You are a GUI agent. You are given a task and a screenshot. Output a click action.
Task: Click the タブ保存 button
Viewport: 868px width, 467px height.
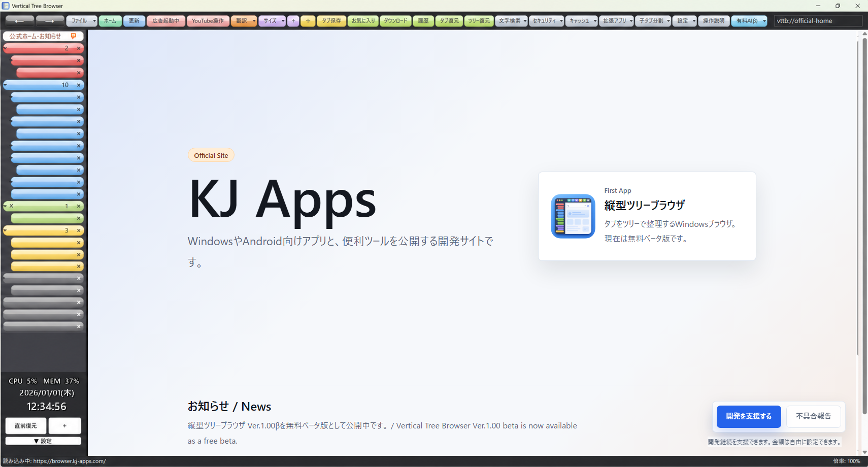(x=331, y=21)
